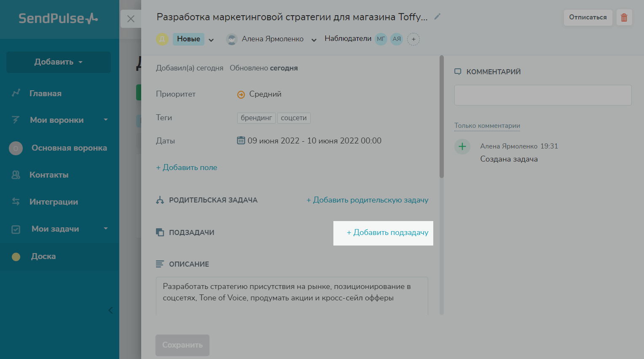Click the РОДИТЕЛЬСКАЯ ЗАДАЧА hierarchy icon
The image size is (644, 359).
(x=160, y=200)
